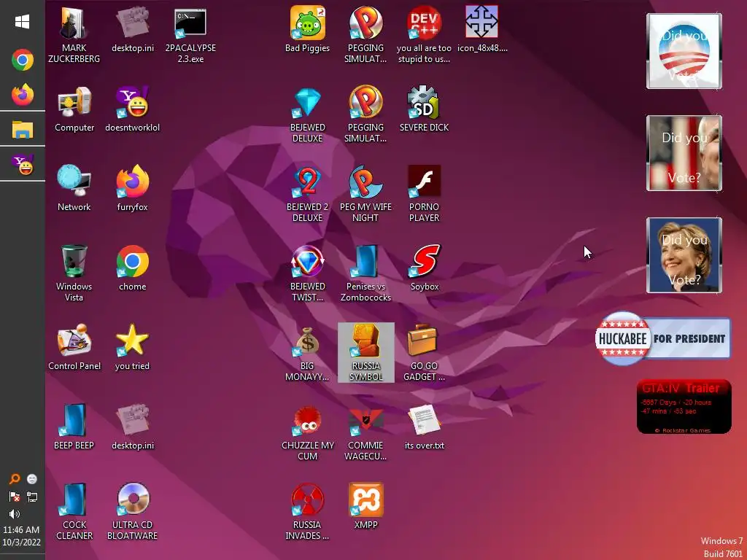The width and height of the screenshot is (747, 560).
Task: Open Start menu Windows button
Action: [23, 22]
